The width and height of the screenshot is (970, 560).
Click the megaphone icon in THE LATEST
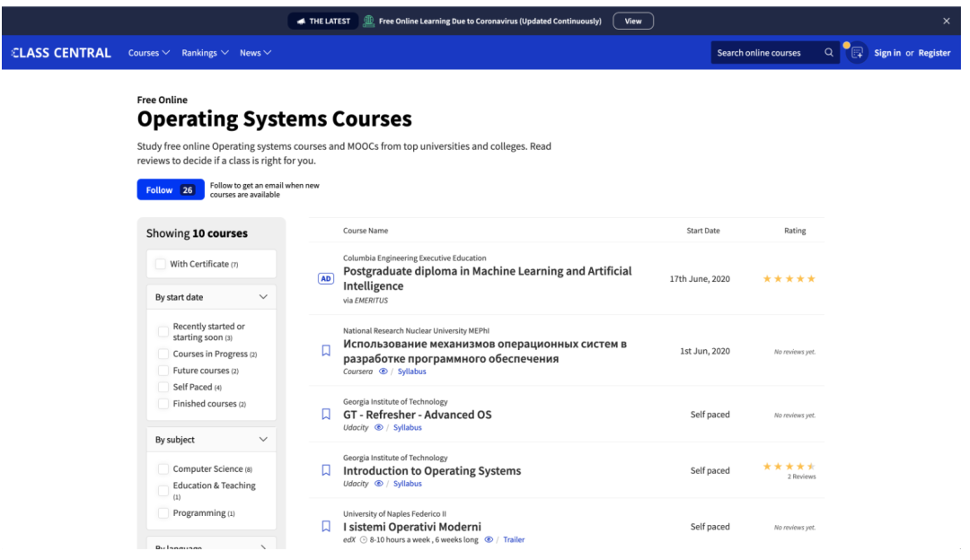pos(301,21)
